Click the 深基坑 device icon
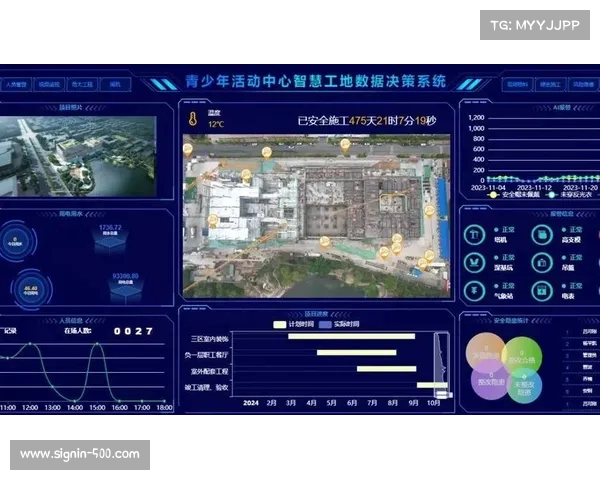The image size is (600, 480). pos(474,263)
